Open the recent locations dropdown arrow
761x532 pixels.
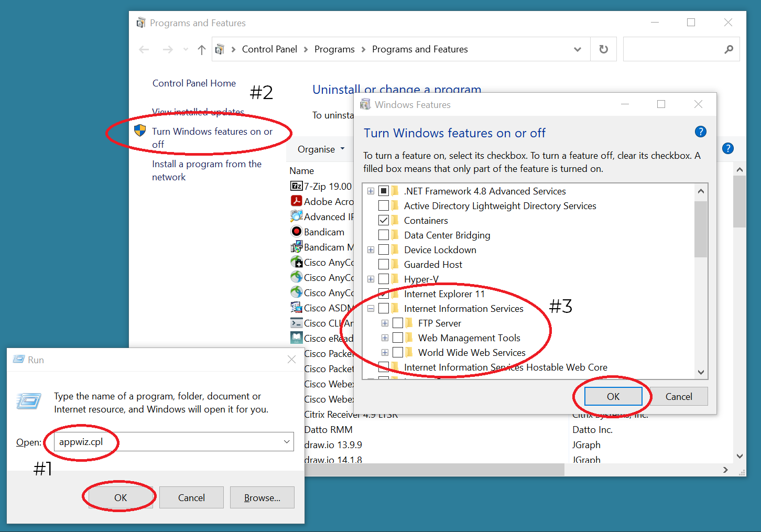[186, 49]
